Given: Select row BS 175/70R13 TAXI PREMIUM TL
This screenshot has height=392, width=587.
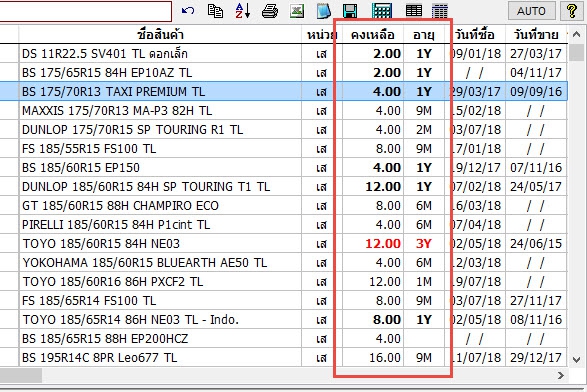Looking at the screenshot, I should click(284, 91).
